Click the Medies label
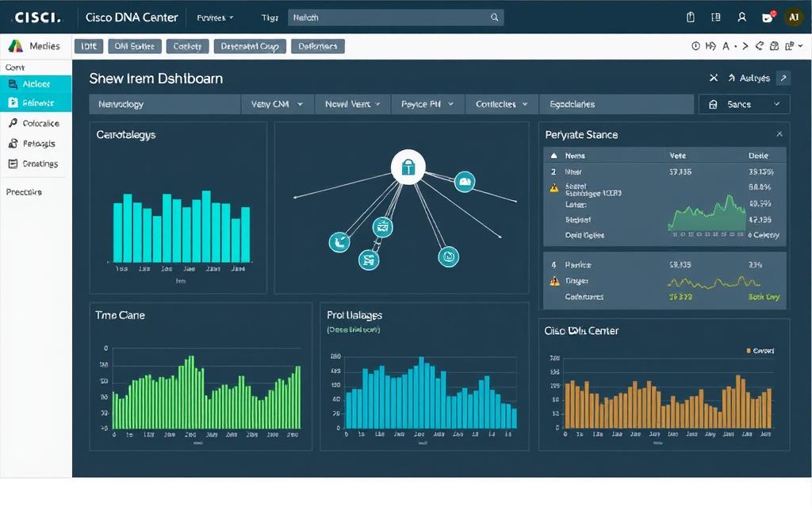The width and height of the screenshot is (812, 508). (x=44, y=46)
